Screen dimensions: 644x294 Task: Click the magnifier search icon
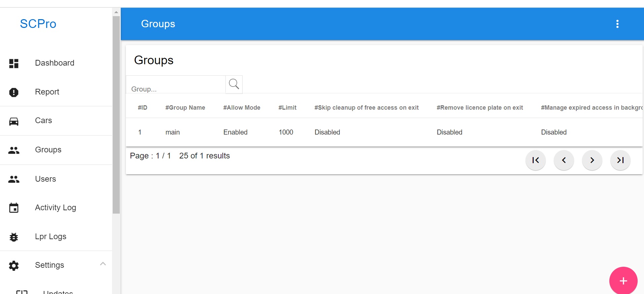click(x=234, y=84)
